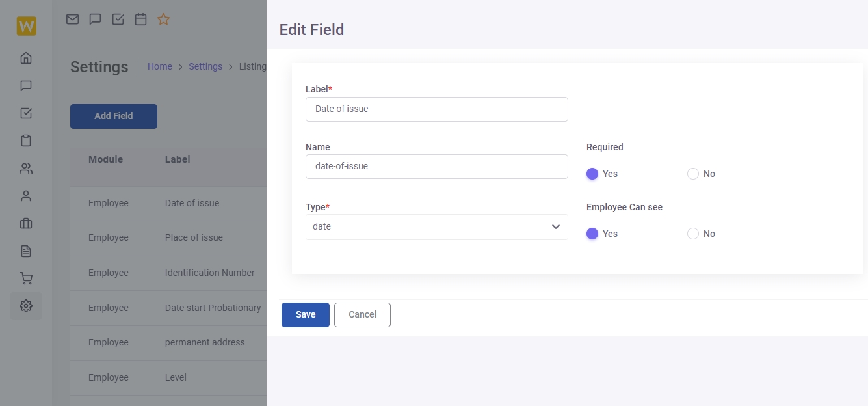This screenshot has width=868, height=406.
Task: Click the Add Field button
Action: click(114, 116)
